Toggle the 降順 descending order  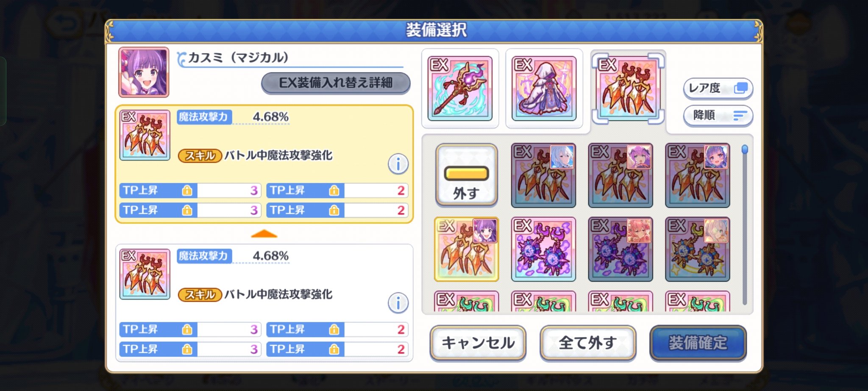pyautogui.click(x=718, y=115)
